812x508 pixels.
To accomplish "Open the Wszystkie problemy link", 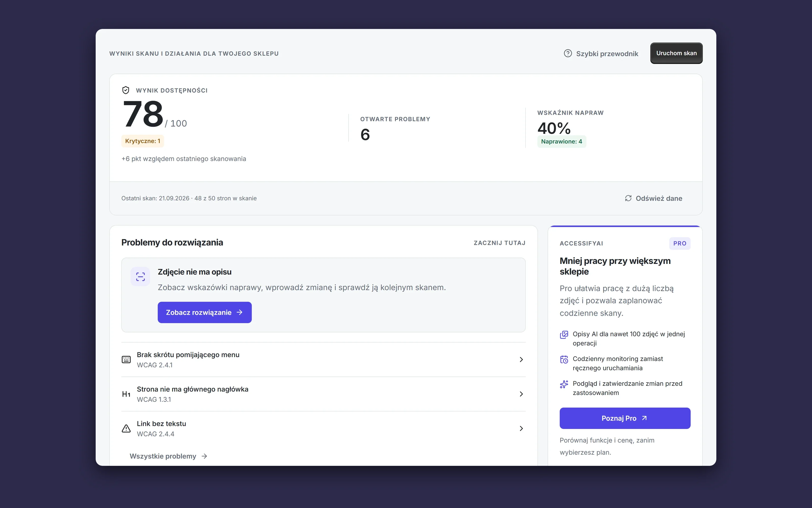I will [168, 456].
